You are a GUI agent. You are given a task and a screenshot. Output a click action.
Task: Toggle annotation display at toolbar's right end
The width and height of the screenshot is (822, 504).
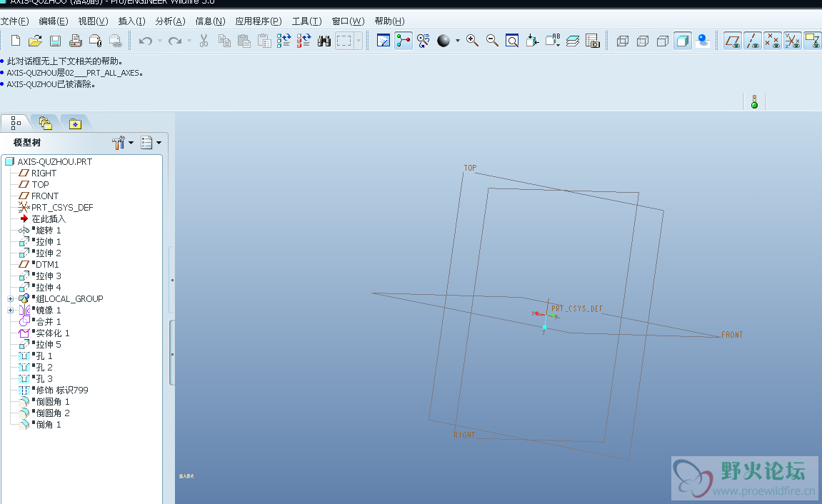click(x=813, y=41)
